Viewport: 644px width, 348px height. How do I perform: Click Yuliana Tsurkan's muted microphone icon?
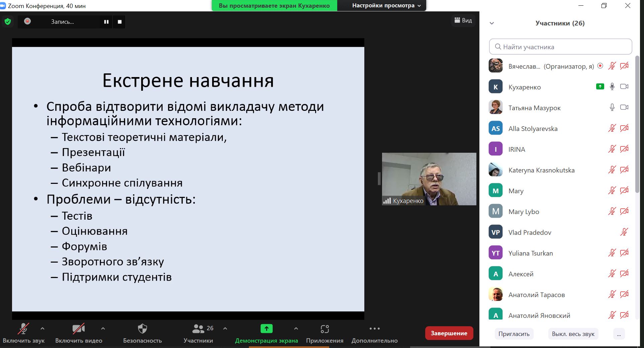612,253
